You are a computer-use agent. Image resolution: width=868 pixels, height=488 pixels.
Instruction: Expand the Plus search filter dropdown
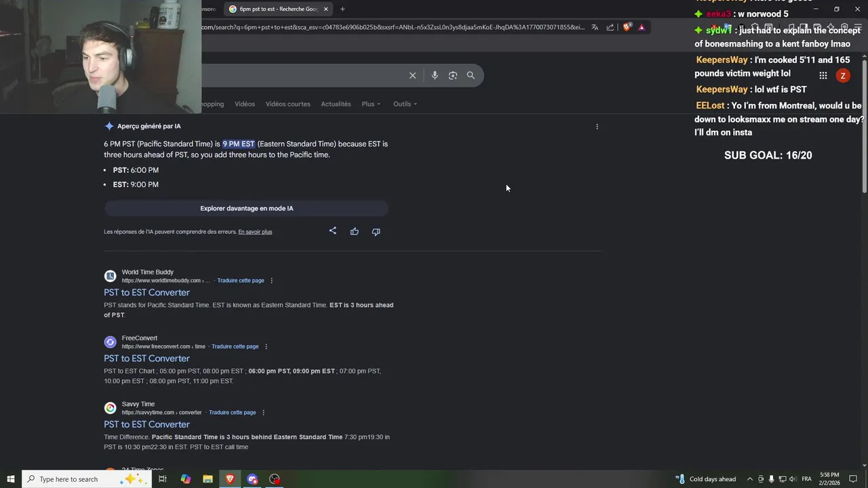(371, 104)
